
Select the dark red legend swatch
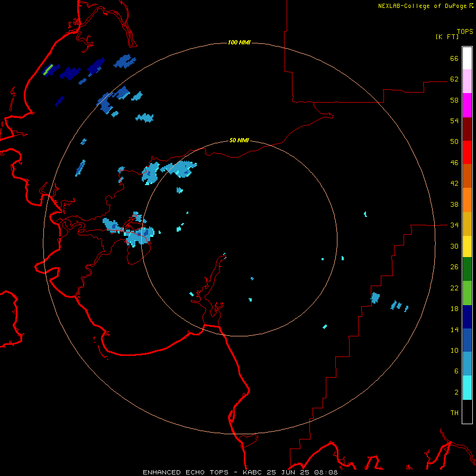(x=467, y=129)
